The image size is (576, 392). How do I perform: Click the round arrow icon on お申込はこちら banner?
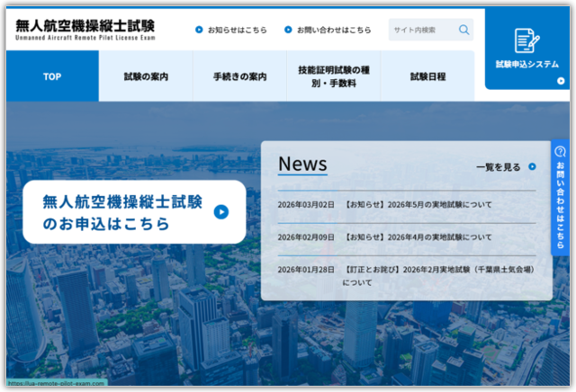[221, 212]
